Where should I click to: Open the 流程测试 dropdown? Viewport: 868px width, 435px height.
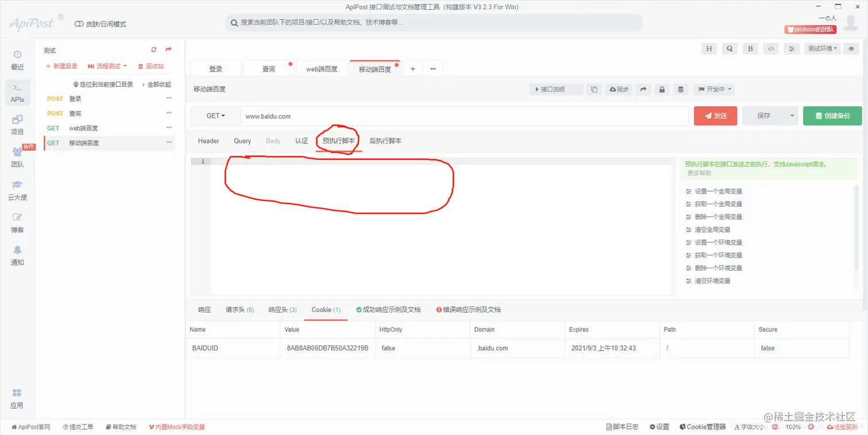click(x=107, y=67)
